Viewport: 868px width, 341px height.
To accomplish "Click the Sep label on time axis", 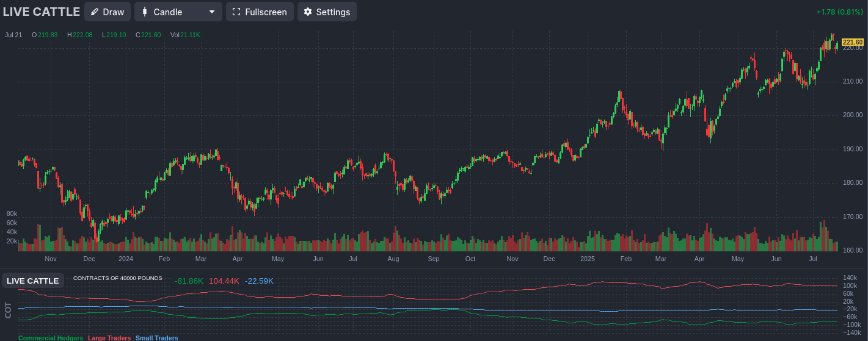I will (x=434, y=259).
